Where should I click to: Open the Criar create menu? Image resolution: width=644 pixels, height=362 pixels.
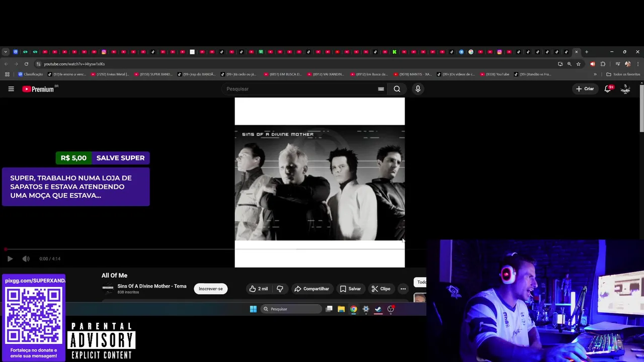(x=585, y=89)
